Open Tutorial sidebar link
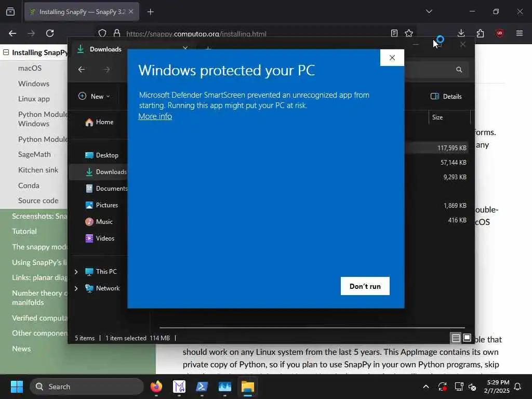The height and width of the screenshot is (399, 532). pyautogui.click(x=24, y=231)
